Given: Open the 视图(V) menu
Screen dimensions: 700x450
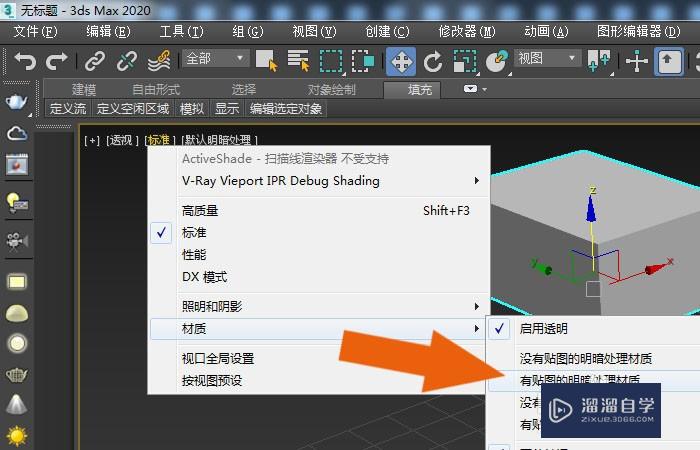Looking at the screenshot, I should coord(314,31).
